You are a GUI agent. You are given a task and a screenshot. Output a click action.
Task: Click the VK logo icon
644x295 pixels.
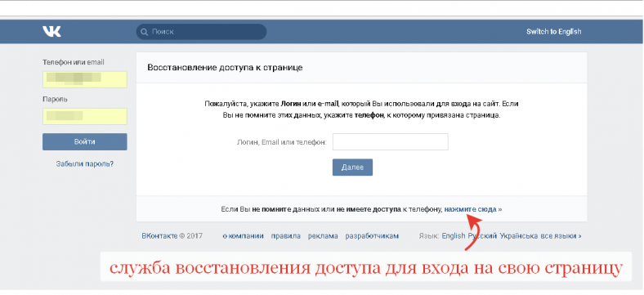51,32
